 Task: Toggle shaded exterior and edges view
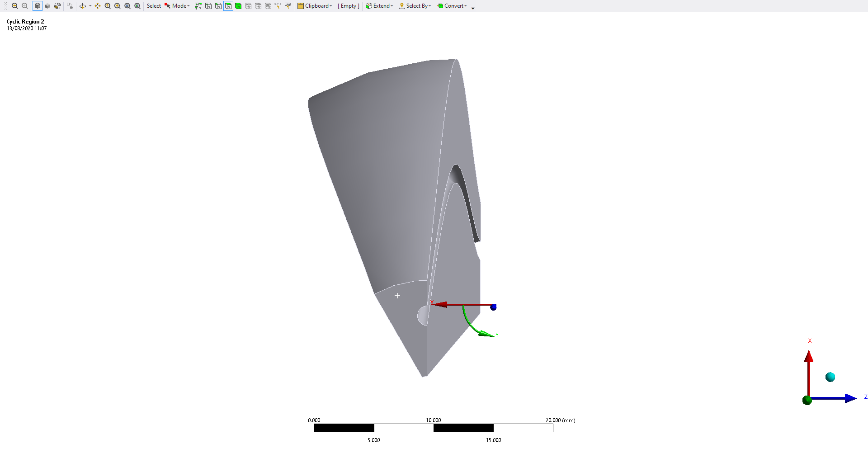[x=38, y=6]
